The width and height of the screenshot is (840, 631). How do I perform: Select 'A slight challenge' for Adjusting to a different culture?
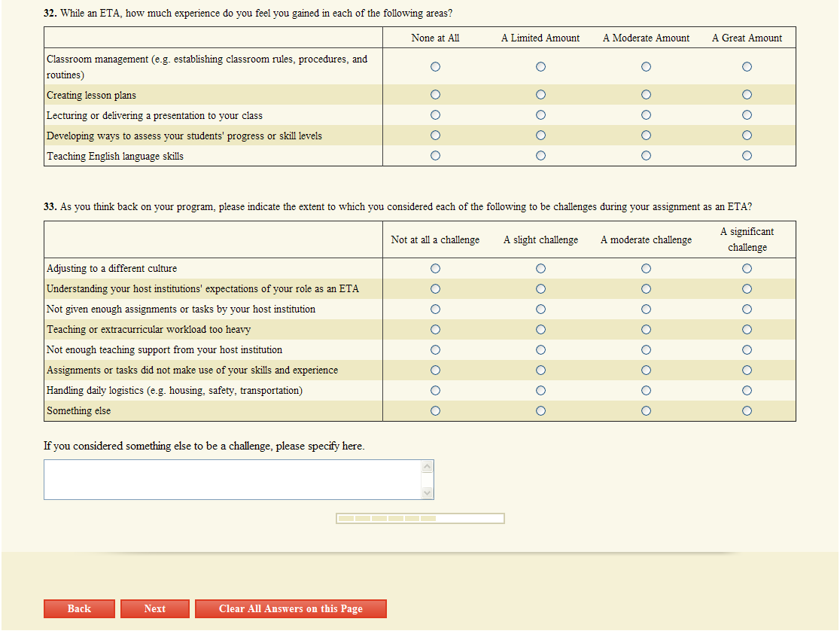(540, 269)
